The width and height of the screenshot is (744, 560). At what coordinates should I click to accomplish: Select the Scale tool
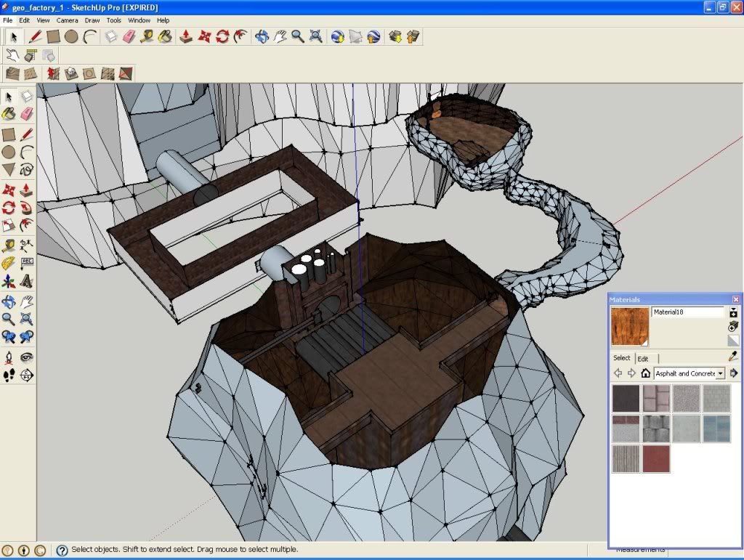[x=9, y=225]
